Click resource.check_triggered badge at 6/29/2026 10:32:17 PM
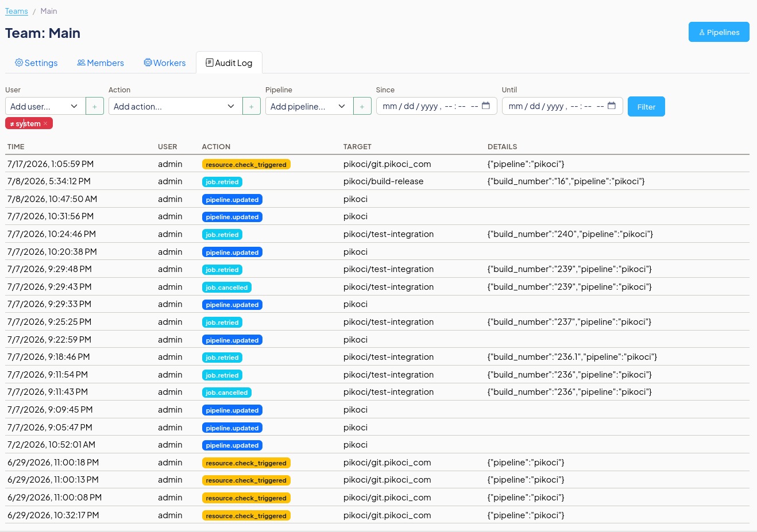Screen dimensions: 757x532 [246, 516]
